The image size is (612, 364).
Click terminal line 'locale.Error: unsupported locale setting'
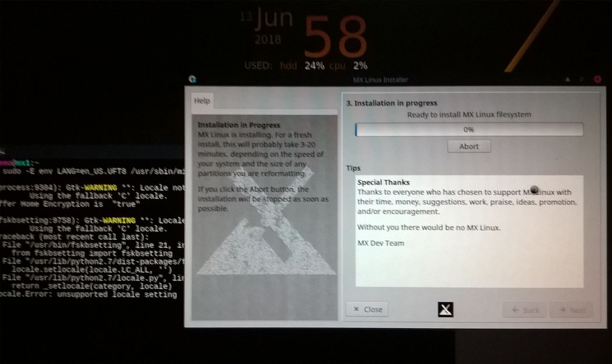(x=88, y=295)
